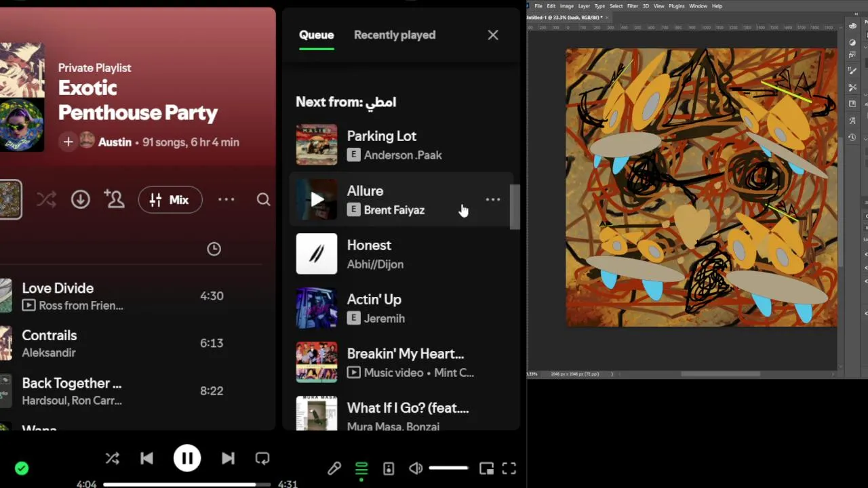Open Photoshop Adjustments panel half-circle icon
Screen dimensions: 868x488
pyautogui.click(x=853, y=42)
